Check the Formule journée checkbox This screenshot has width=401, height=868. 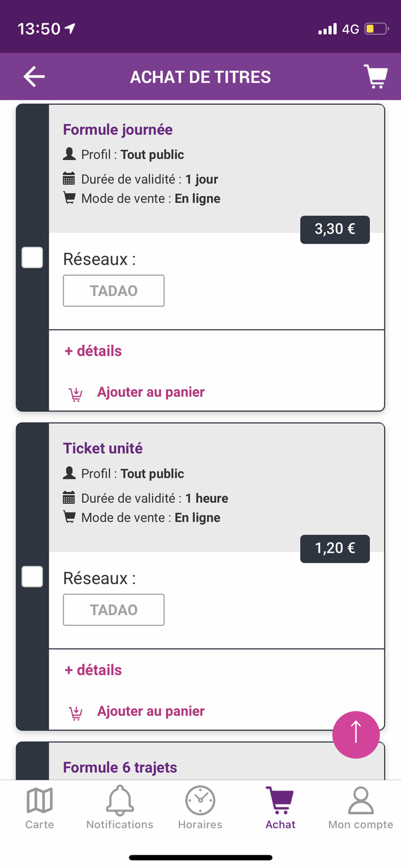[x=33, y=257]
